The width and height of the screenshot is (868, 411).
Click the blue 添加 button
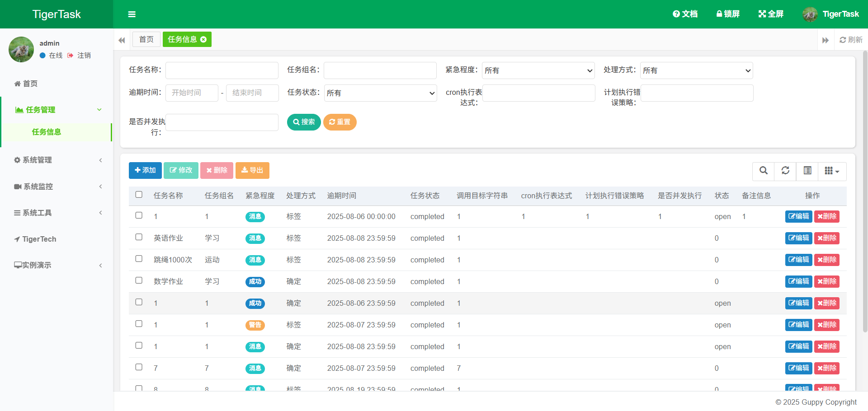(x=145, y=170)
